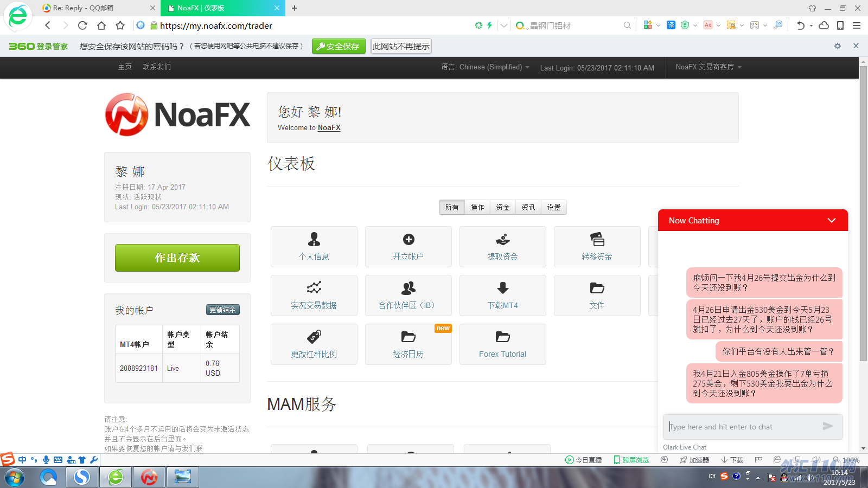868x488 pixels.
Task: Open the 个人信息 personal info tile
Action: 314,247
